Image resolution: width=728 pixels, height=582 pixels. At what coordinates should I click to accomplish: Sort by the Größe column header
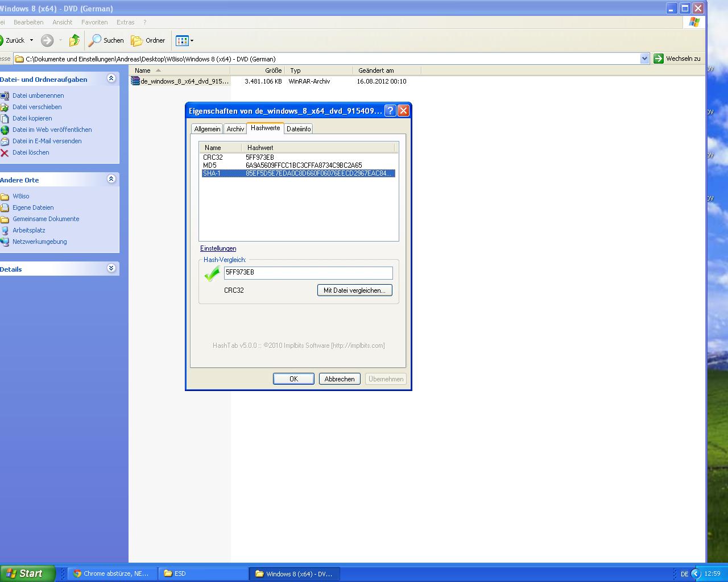(257, 70)
